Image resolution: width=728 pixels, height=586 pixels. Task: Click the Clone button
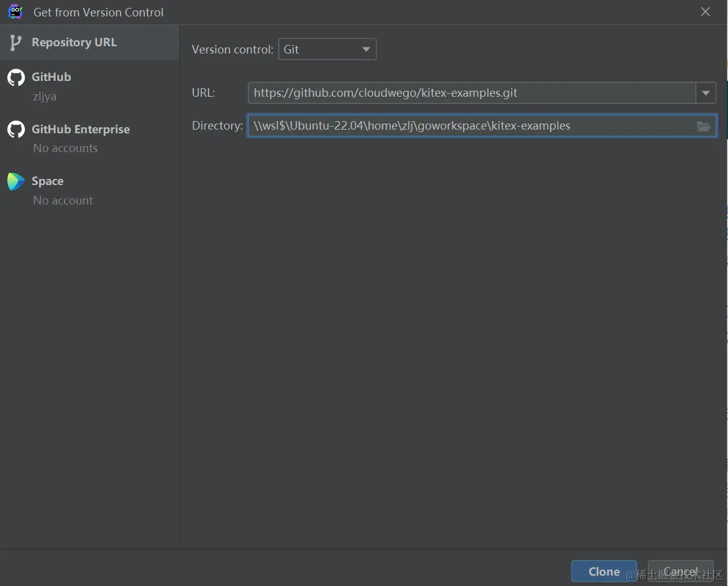[604, 571]
